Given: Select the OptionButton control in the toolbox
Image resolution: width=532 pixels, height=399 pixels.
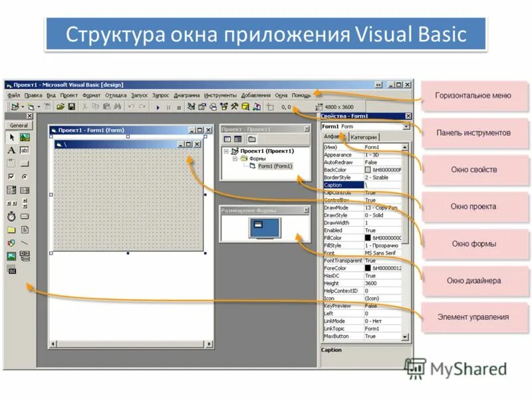Looking at the screenshot, I should pyautogui.click(x=25, y=176).
